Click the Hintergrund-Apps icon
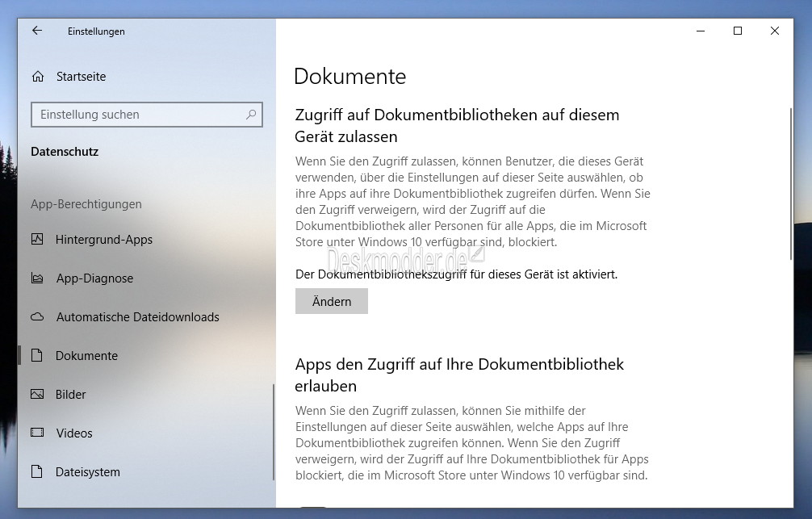Image resolution: width=812 pixels, height=519 pixels. point(37,239)
